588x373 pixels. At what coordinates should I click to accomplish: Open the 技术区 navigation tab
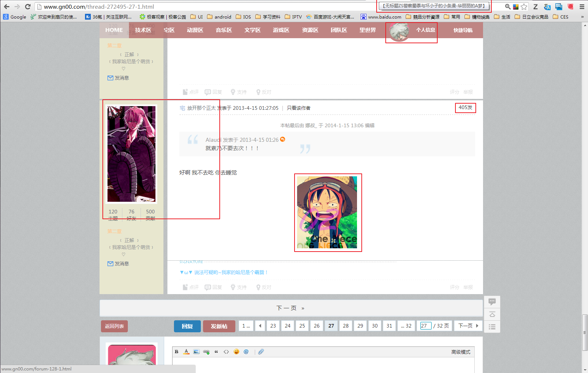[x=143, y=30]
